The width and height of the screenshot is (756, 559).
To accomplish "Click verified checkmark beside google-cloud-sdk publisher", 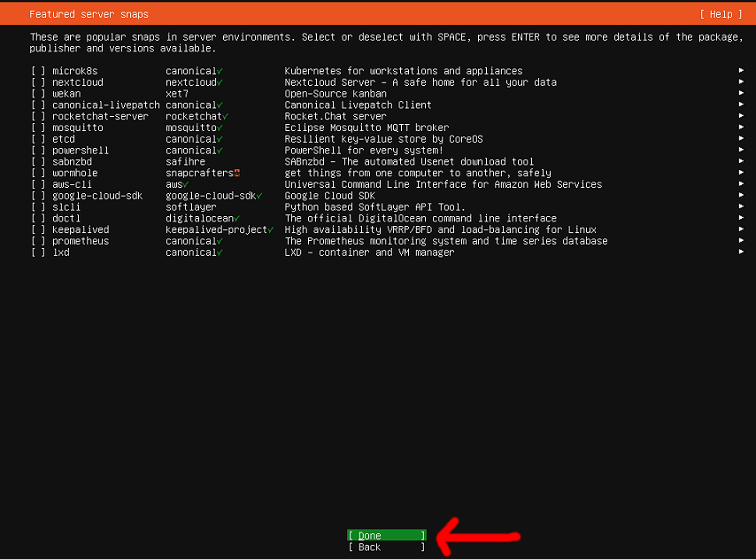I will point(259,196).
